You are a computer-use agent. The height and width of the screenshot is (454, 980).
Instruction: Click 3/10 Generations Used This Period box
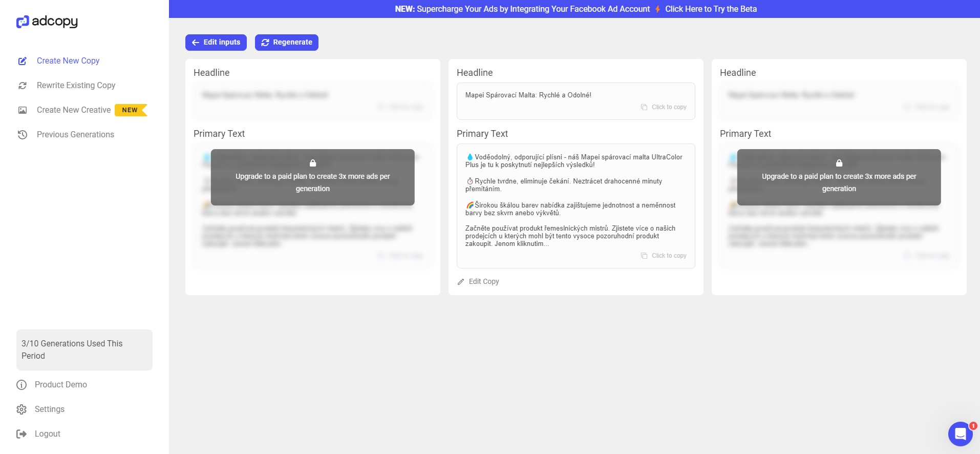(x=84, y=350)
